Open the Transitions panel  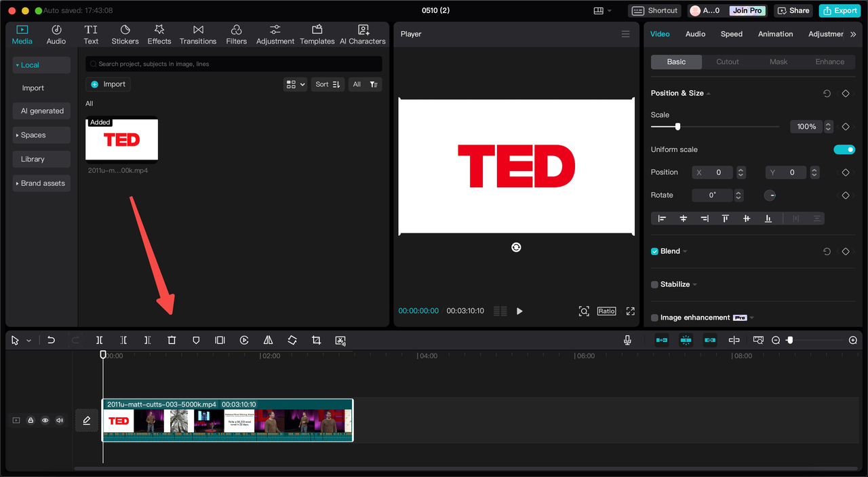(198, 35)
